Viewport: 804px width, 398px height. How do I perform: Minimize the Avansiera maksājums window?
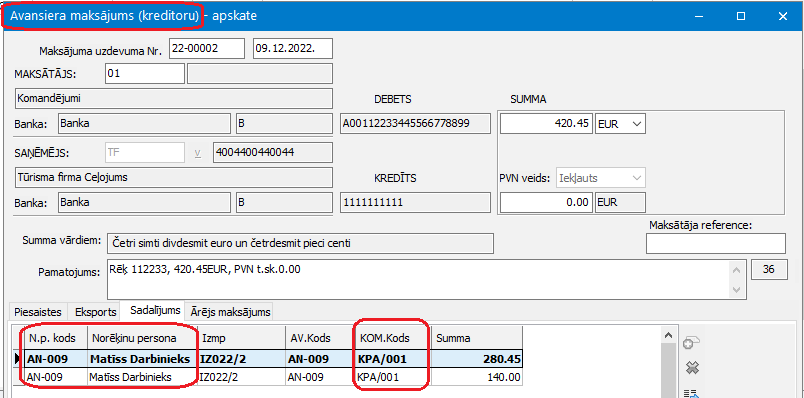coord(699,16)
